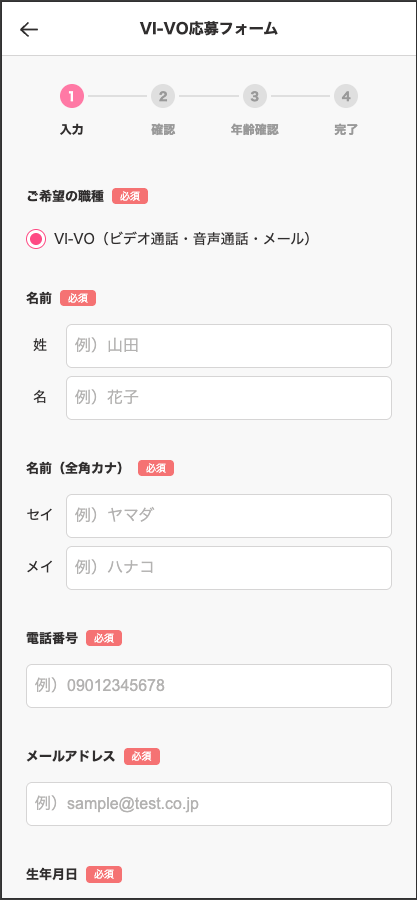Image resolution: width=417 pixels, height=900 pixels.
Task: Select the 電話番号 phone number field
Action: click(209, 686)
